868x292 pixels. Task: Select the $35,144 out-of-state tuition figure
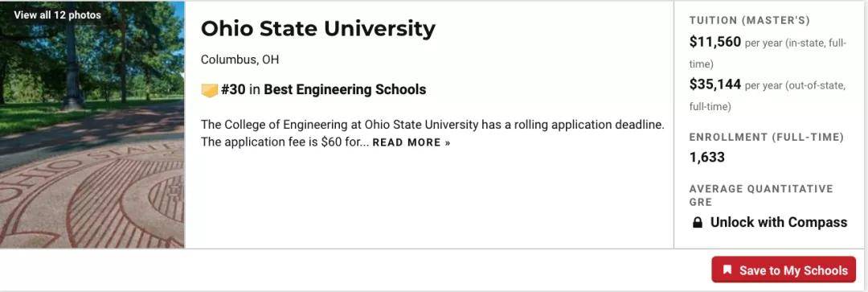click(714, 84)
